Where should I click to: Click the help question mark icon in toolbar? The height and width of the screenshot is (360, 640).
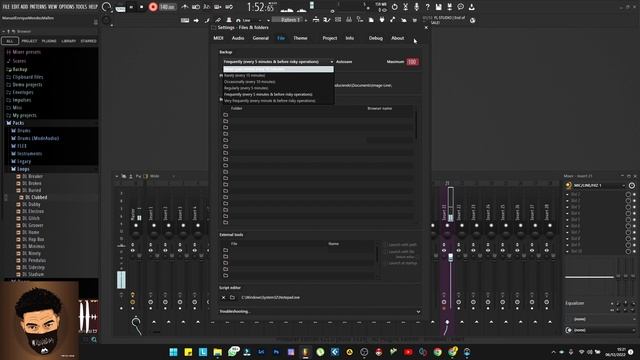[x=427, y=7]
